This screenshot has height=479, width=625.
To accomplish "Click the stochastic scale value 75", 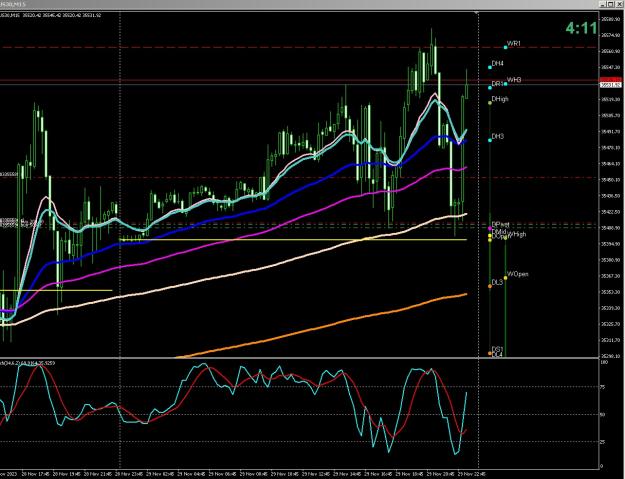I will (x=603, y=387).
